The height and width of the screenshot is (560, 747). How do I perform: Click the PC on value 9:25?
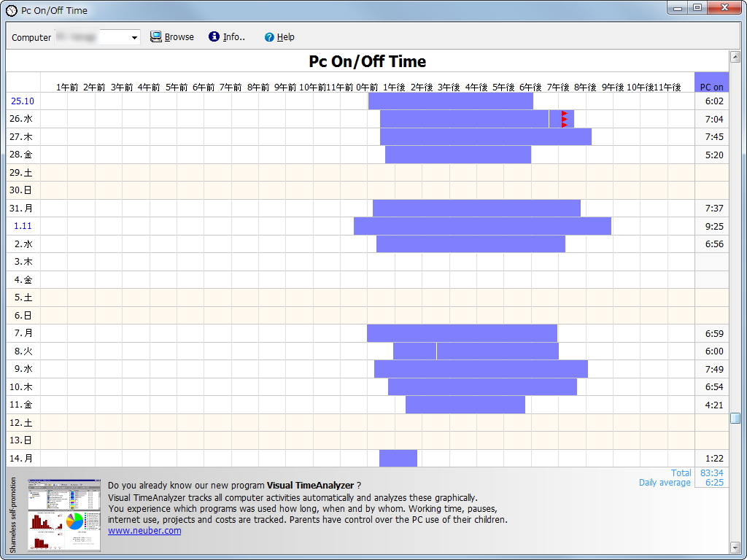[x=714, y=226]
